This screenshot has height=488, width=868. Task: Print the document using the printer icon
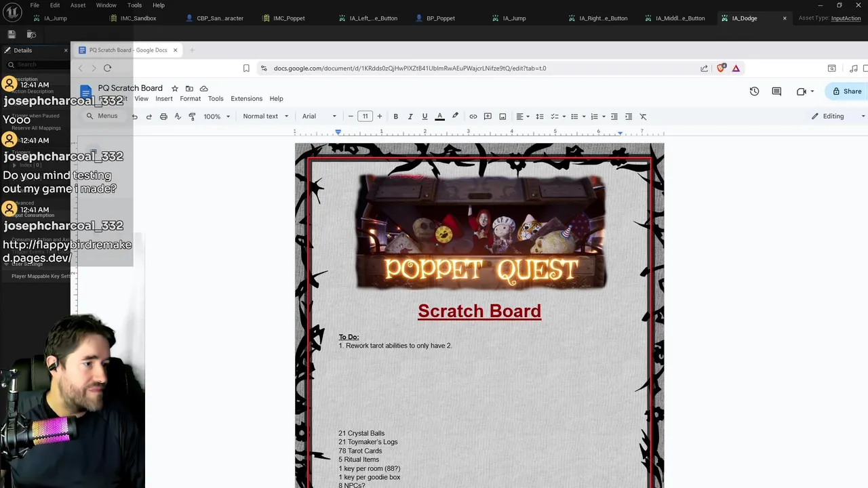point(163,117)
